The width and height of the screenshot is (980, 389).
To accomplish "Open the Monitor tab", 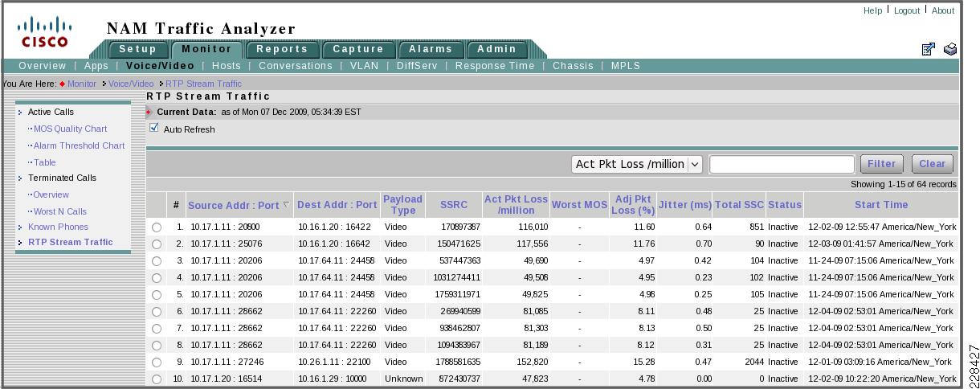I will (206, 49).
